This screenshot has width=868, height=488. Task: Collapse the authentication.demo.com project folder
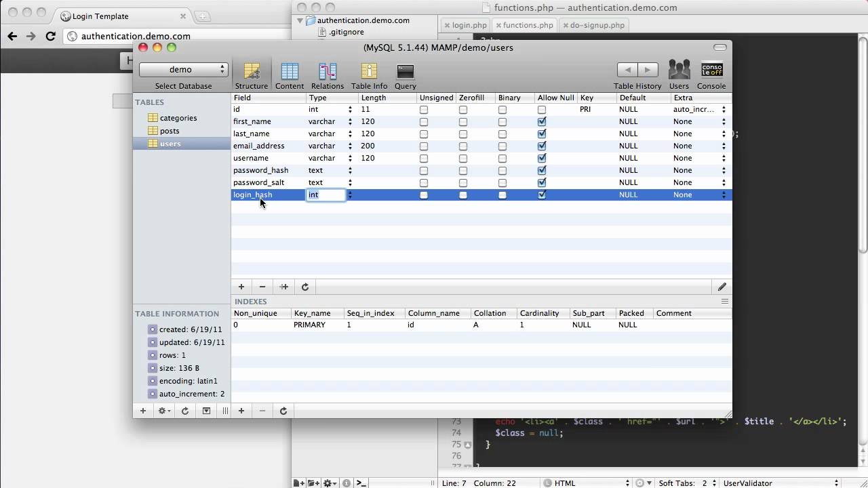click(300, 21)
